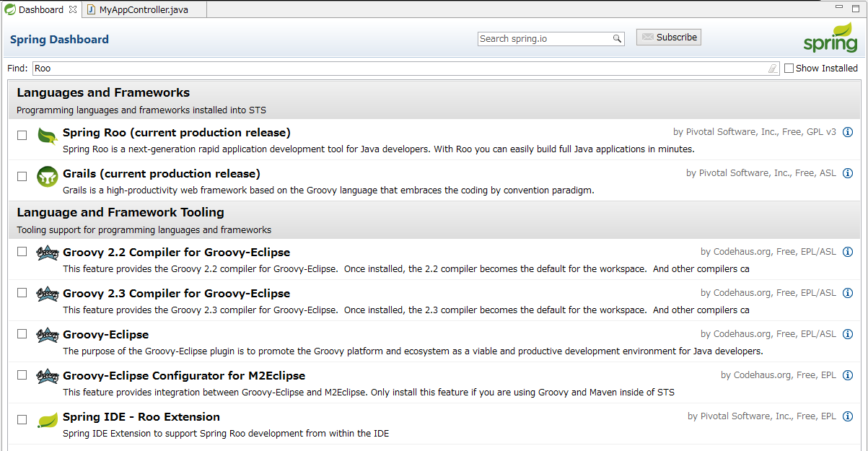This screenshot has height=451, width=868.
Task: Click the Spring Dashboard heading
Action: point(59,40)
